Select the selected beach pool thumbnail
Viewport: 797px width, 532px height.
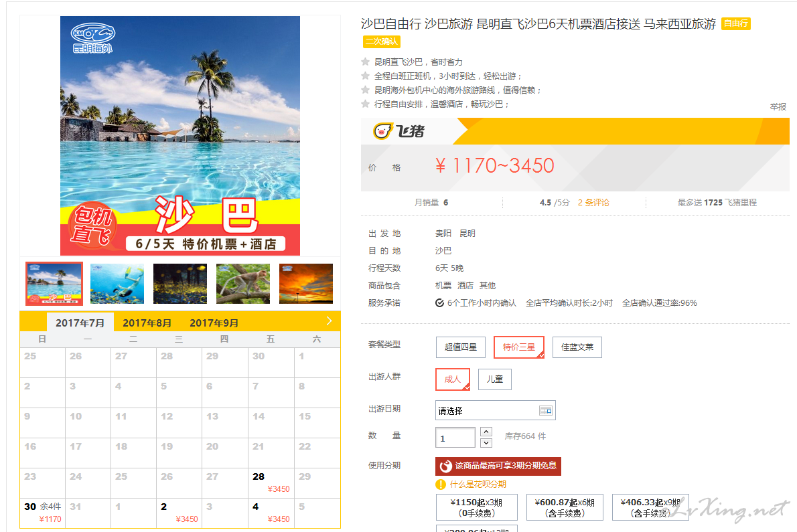pos(54,284)
